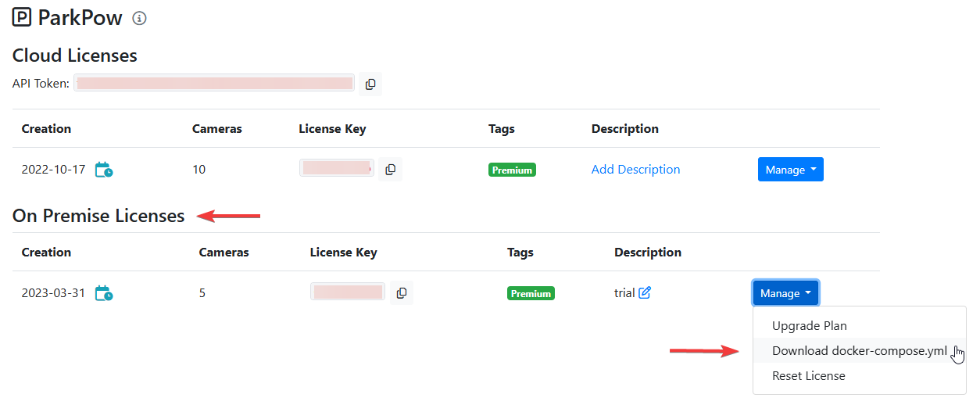This screenshot has height=405, width=980.
Task: Click the Add Description link
Action: [x=635, y=169]
